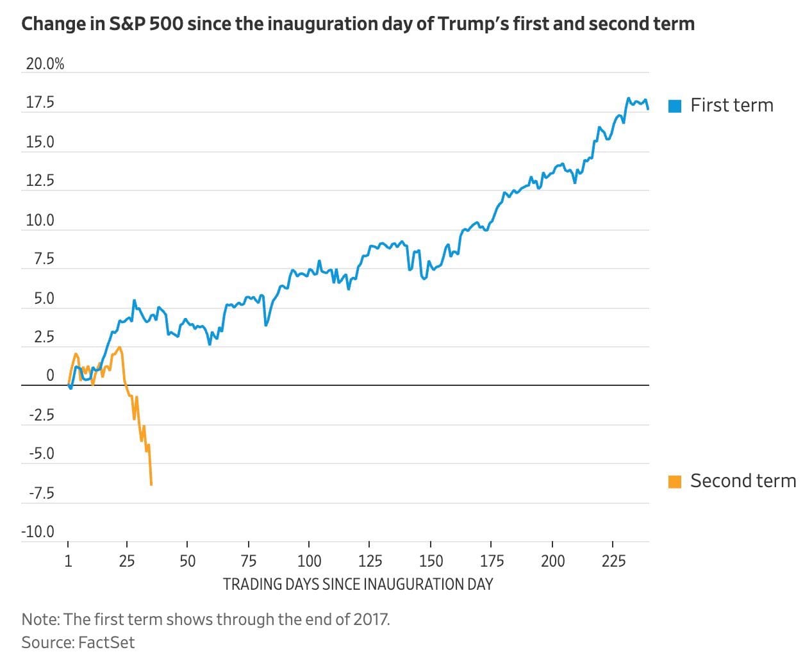Select the "Second term" legend label
The width and height of the screenshot is (812, 659).
(x=743, y=481)
